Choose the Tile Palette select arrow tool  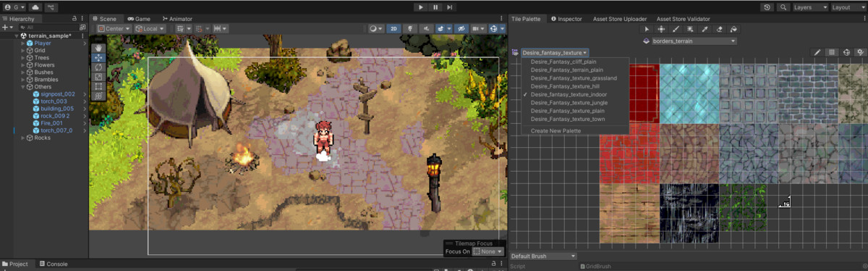(x=647, y=29)
